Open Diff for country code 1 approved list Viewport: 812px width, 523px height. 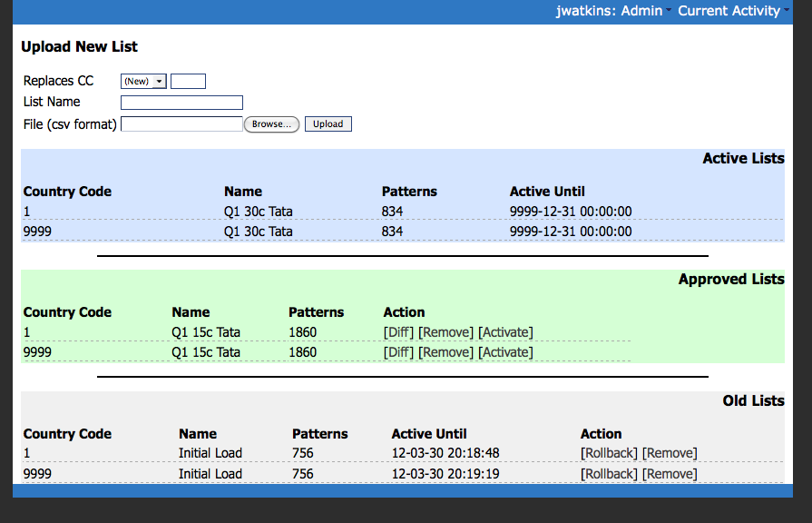pos(398,332)
